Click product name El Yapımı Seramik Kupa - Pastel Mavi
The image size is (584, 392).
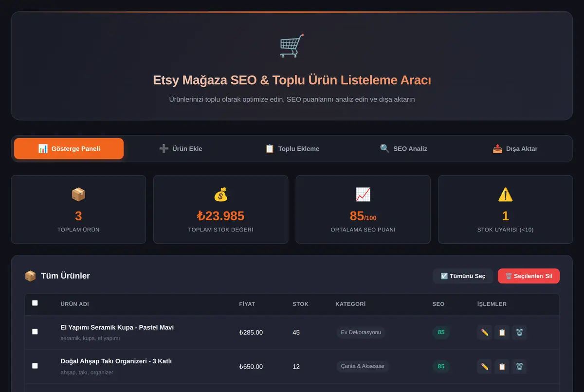tap(117, 327)
